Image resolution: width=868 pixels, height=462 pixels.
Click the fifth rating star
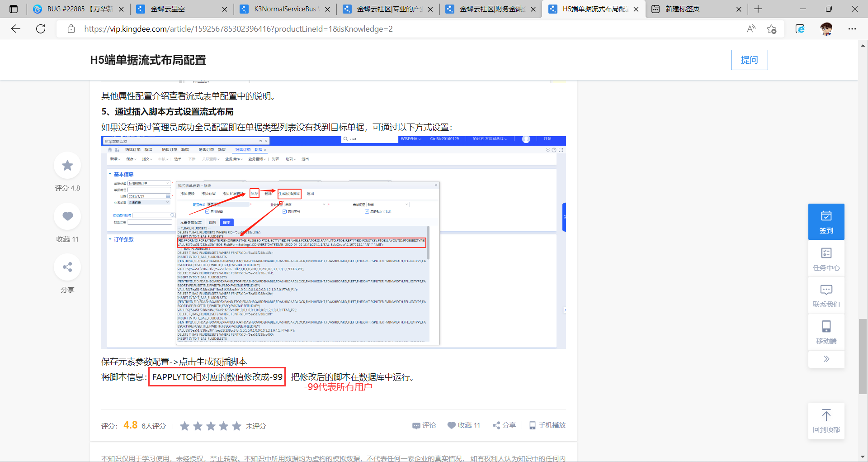click(x=236, y=426)
